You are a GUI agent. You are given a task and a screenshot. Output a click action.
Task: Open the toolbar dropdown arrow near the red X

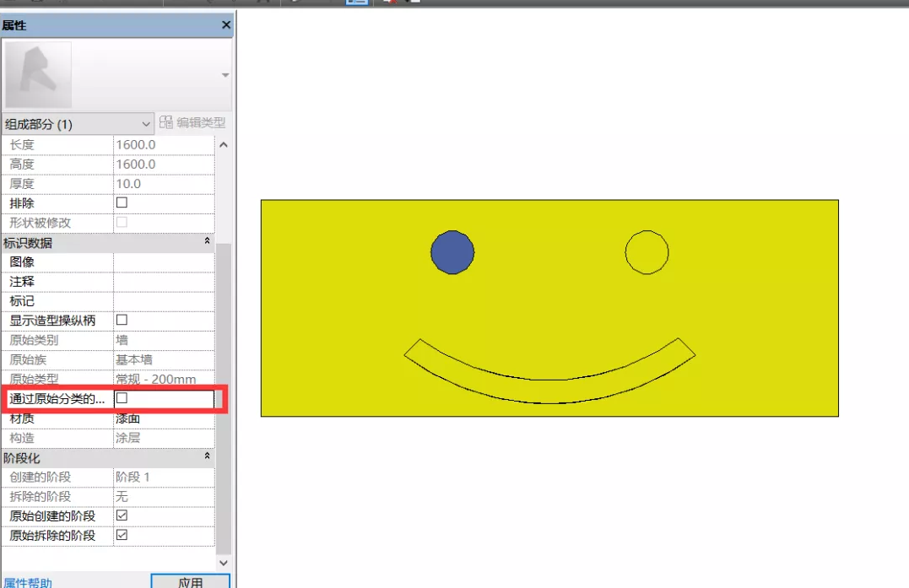(x=408, y=3)
